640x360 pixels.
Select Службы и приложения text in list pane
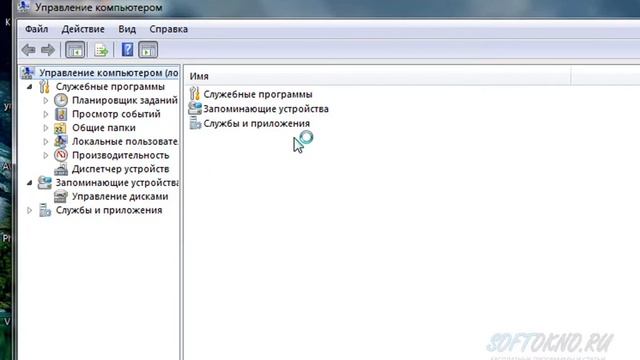click(x=257, y=123)
